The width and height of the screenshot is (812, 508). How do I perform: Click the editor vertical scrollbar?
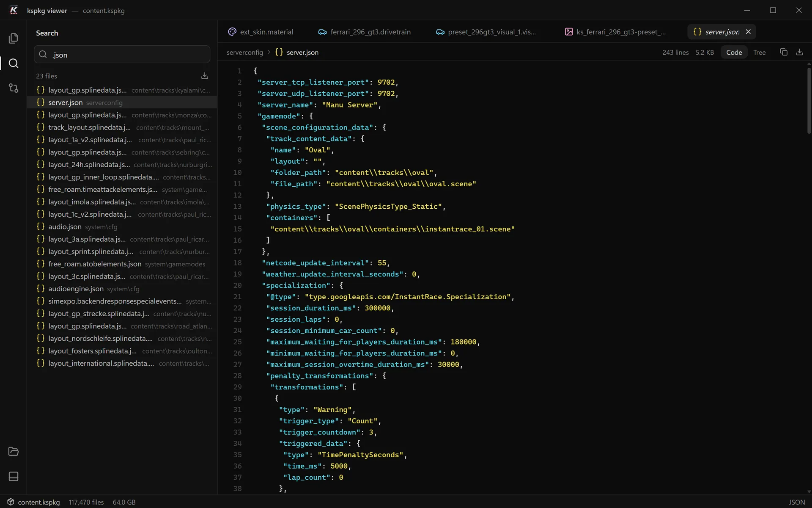coord(809,102)
